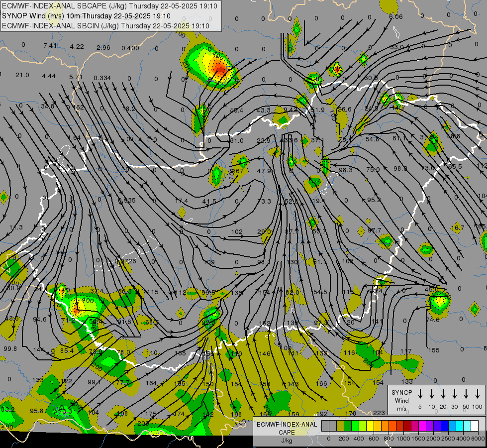Click the '6000' tick label in the CAPE legend
Viewport: 487px width, 448px height.
pyautogui.click(x=479, y=439)
